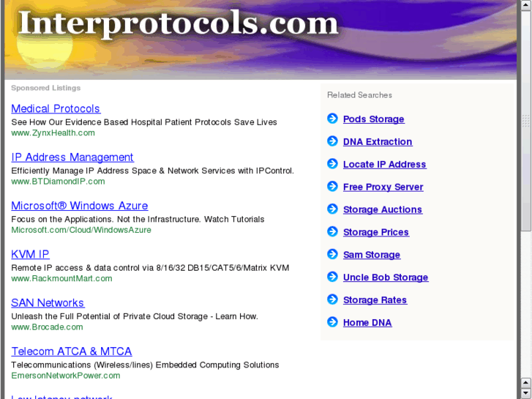This screenshot has height=399, width=532.
Task: Click the arrow icon beside Locate IP Address
Action: [332, 164]
